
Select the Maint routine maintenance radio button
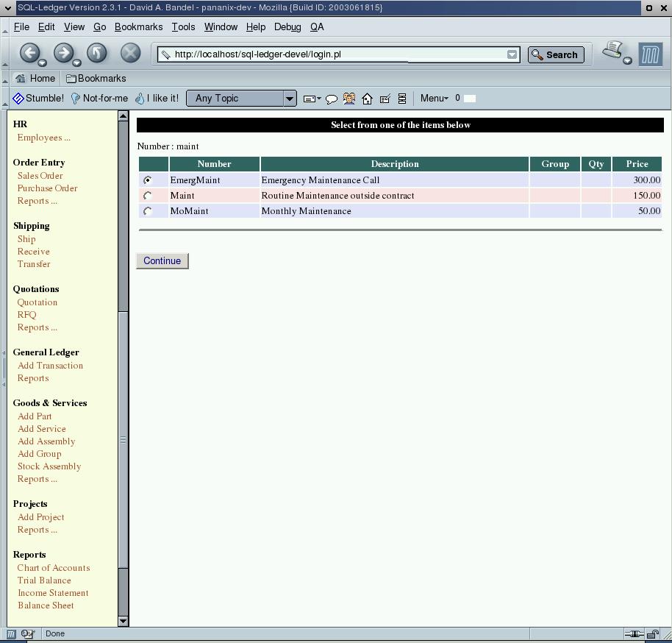pos(148,196)
